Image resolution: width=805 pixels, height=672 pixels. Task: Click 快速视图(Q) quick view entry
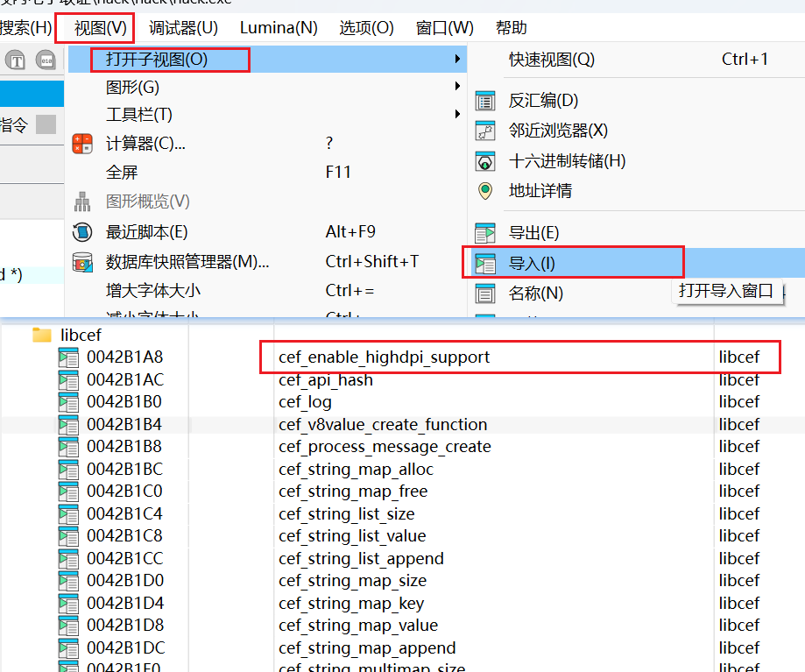pyautogui.click(x=551, y=60)
